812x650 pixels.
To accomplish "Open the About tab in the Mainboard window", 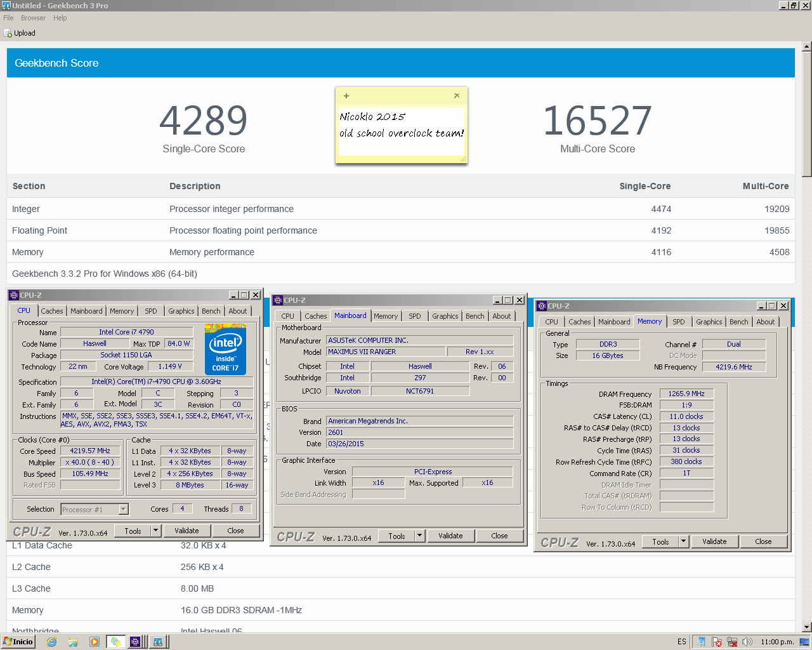I will pos(502,316).
